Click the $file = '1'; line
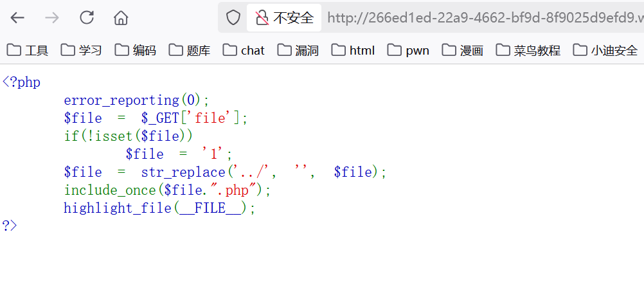This screenshot has height=295, width=644. click(179, 154)
